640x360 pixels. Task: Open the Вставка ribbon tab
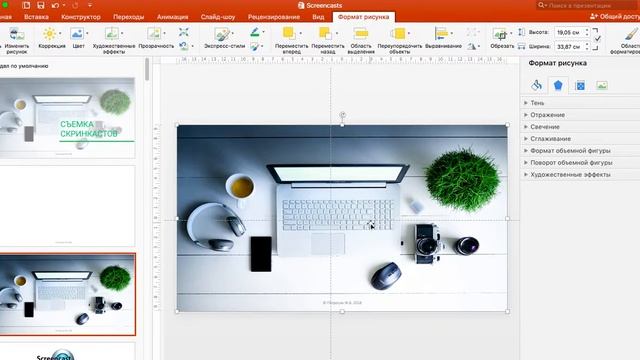[36, 17]
